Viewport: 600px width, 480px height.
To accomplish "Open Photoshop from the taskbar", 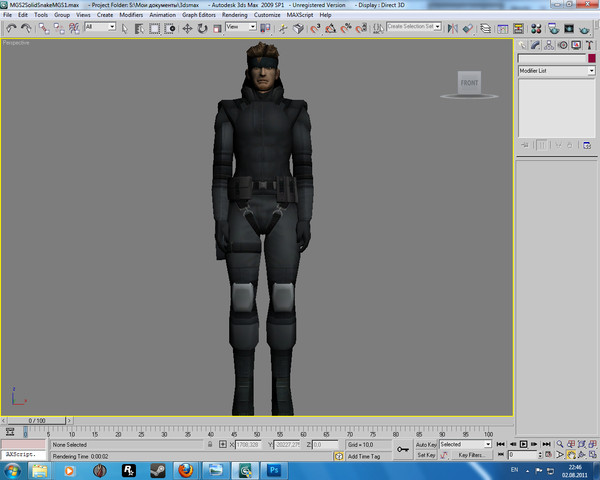I will pyautogui.click(x=274, y=470).
